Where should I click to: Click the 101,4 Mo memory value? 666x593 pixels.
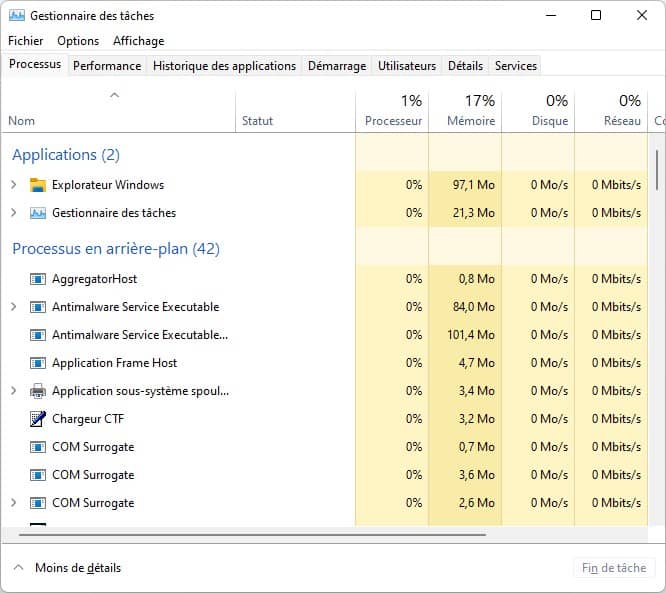pyautogui.click(x=471, y=335)
